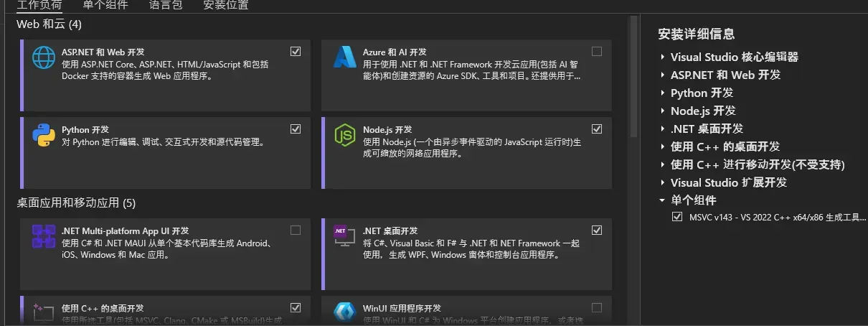Select the WinUI 应用程序开发 card title

(x=402, y=308)
